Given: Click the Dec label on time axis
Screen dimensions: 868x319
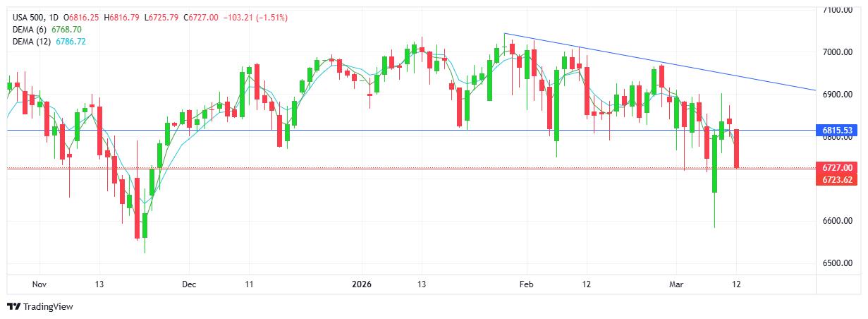Looking at the screenshot, I should (189, 284).
